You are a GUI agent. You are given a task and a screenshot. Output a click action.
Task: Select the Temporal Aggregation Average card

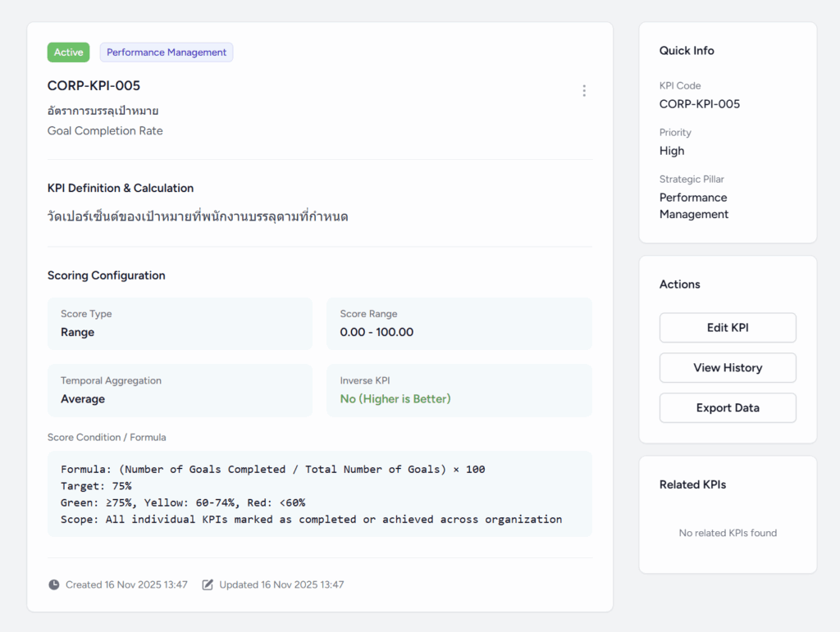coord(180,390)
